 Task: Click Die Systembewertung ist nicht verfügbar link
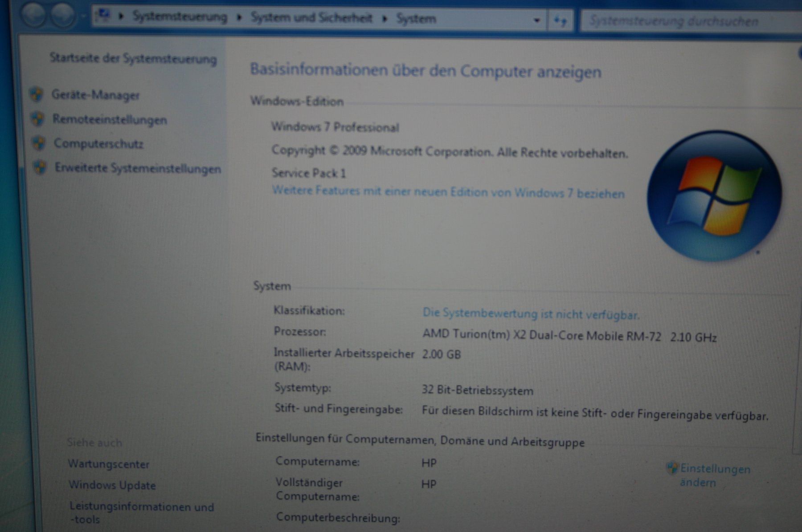(x=531, y=313)
